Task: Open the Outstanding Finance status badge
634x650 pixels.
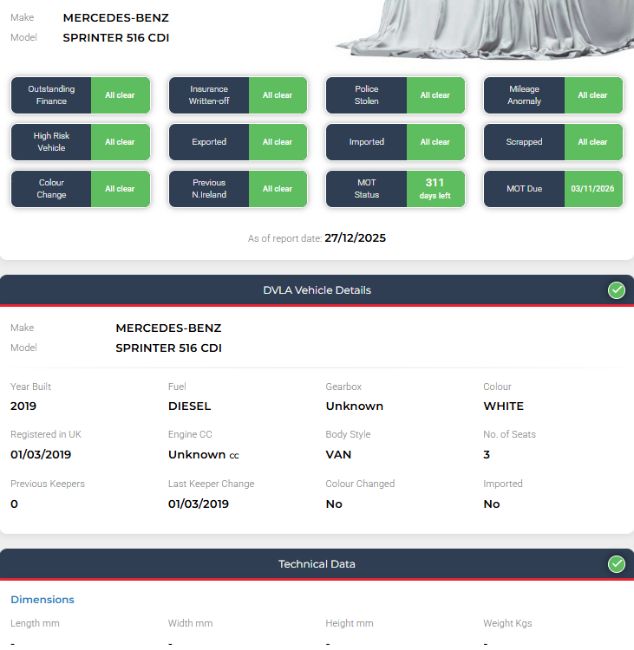Action: pyautogui.click(x=80, y=95)
